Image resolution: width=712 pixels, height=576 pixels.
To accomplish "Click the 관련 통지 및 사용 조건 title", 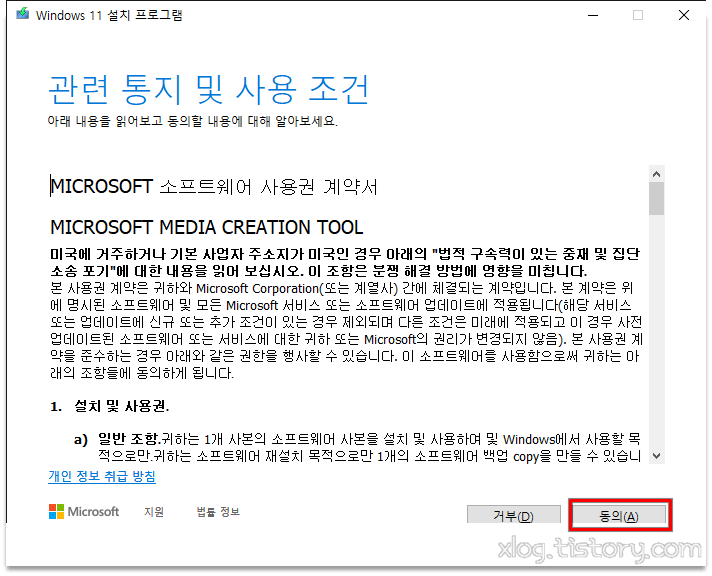I will tap(208, 89).
